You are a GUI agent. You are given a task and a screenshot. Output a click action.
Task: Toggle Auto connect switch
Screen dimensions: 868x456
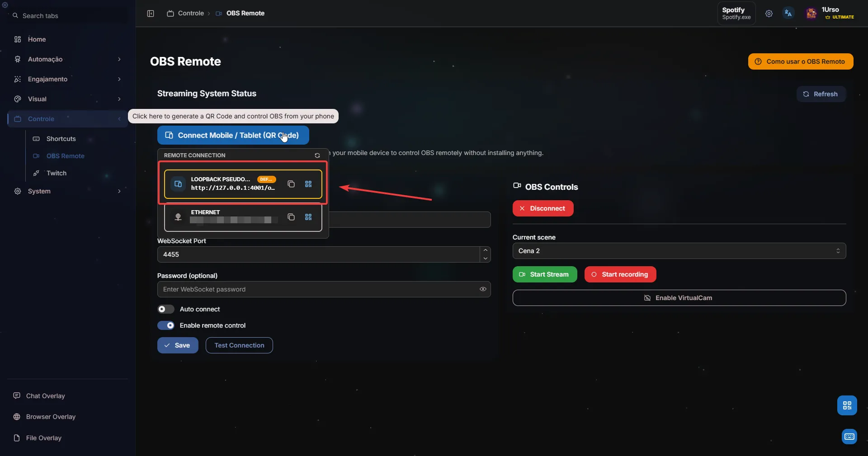point(165,309)
